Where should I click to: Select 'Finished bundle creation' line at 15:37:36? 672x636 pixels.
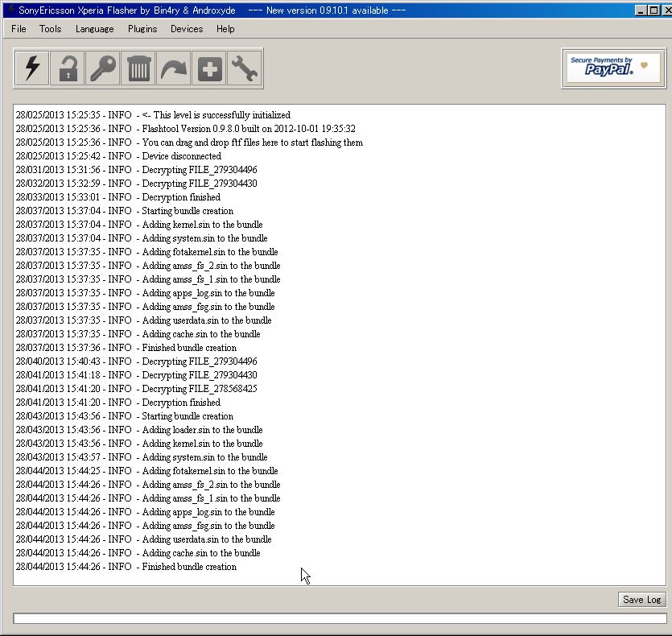(126, 348)
